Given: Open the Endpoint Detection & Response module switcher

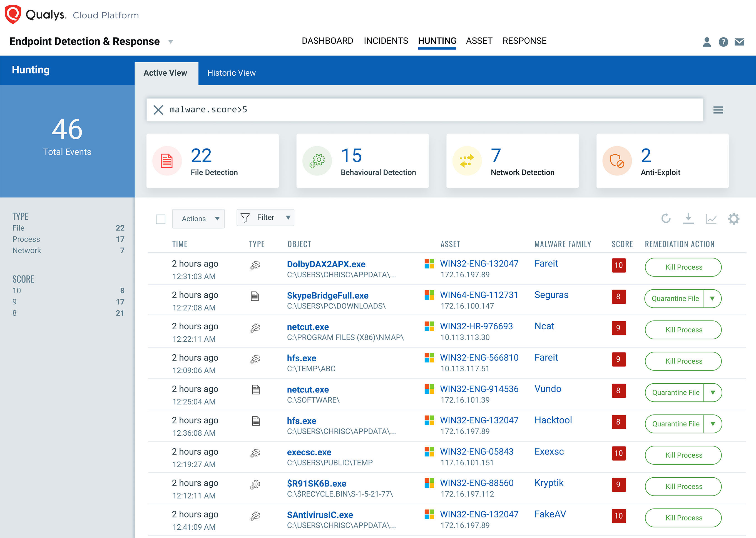Looking at the screenshot, I should pos(170,42).
